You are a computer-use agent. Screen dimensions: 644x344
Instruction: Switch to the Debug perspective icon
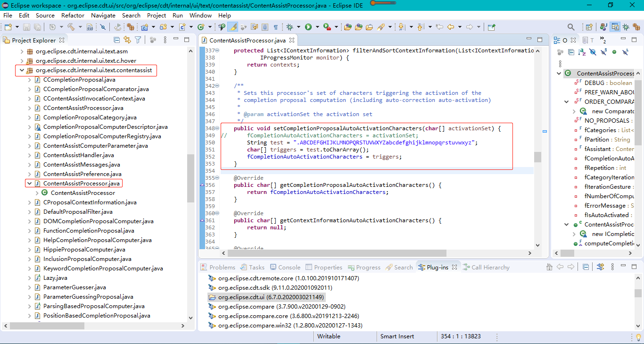click(626, 27)
